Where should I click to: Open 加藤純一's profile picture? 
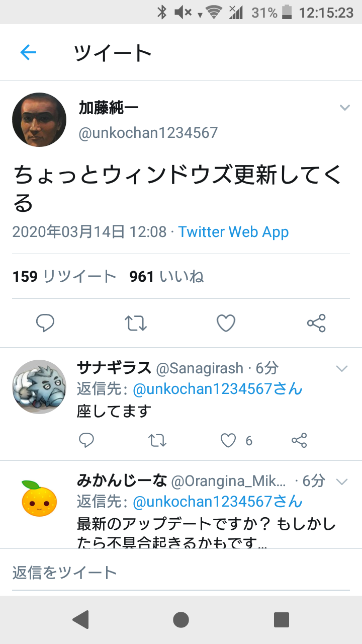(39, 120)
